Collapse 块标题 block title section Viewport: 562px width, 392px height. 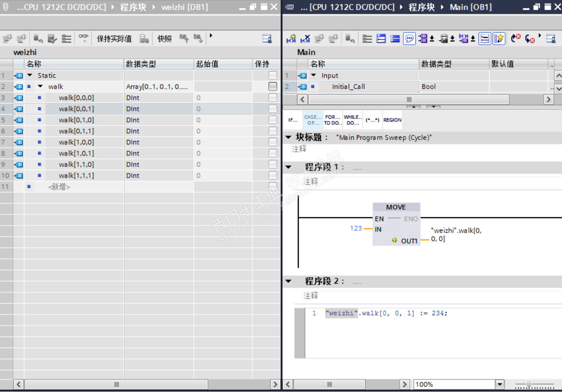point(289,137)
